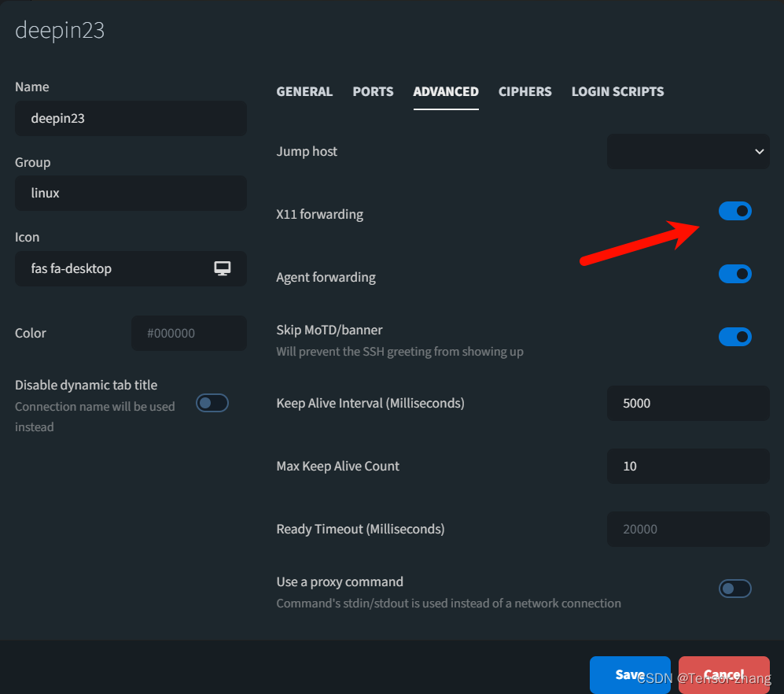
Task: Click the 'Use a proxy command' label
Action: click(x=340, y=582)
